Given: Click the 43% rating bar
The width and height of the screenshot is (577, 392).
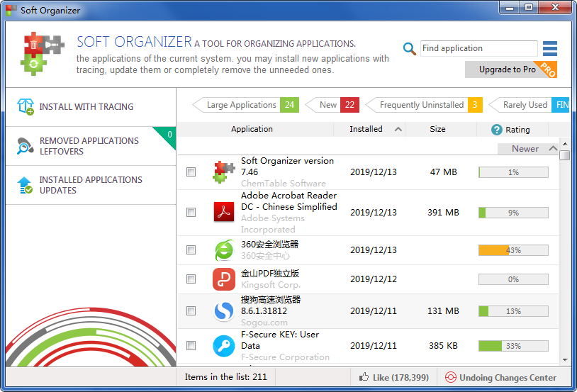Looking at the screenshot, I should point(513,250).
